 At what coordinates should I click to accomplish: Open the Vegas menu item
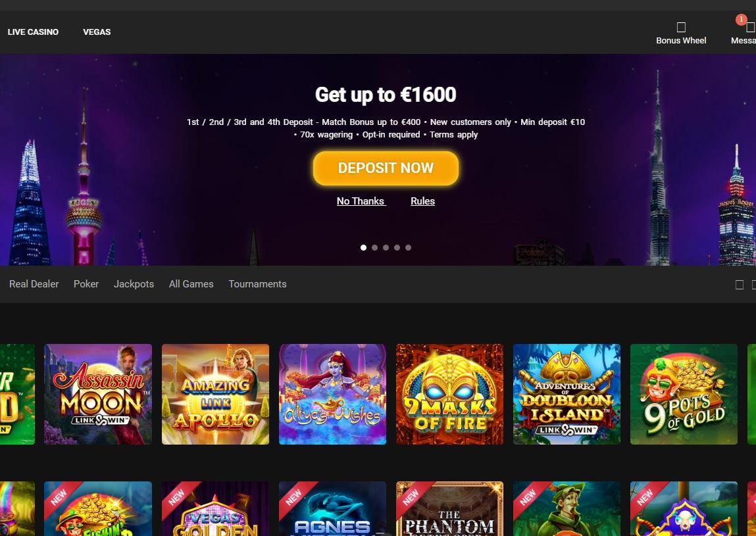(x=97, y=32)
